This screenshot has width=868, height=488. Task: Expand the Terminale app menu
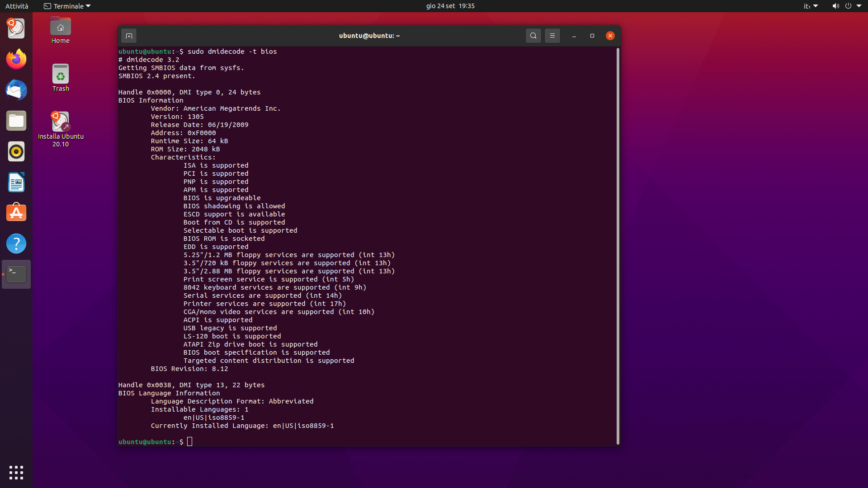click(67, 6)
